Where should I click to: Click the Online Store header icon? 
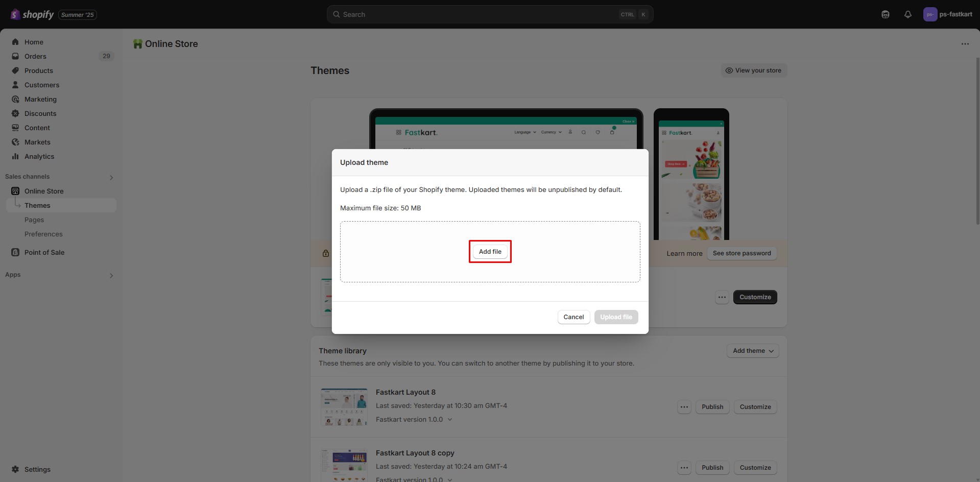point(137,44)
